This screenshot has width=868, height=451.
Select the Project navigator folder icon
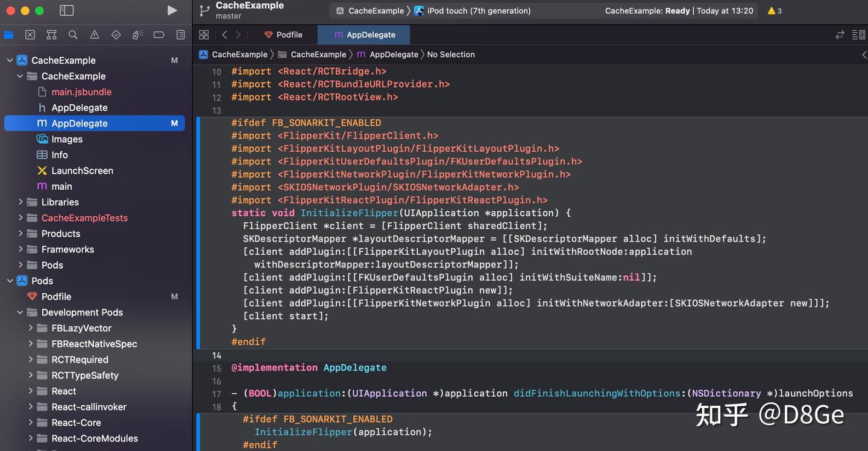point(8,34)
